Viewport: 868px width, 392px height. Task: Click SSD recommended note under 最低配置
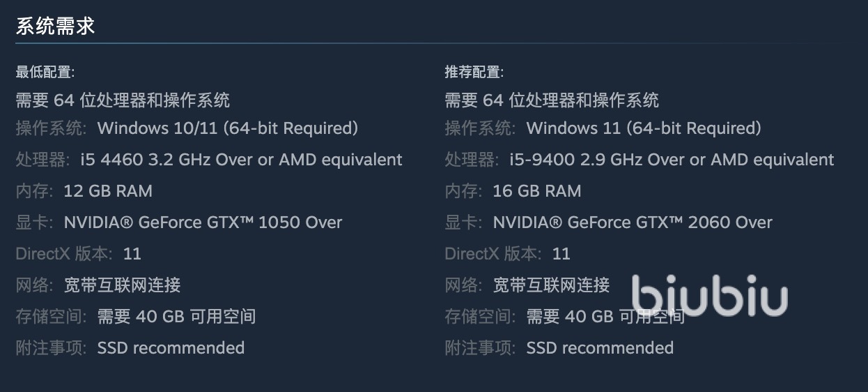pos(171,348)
